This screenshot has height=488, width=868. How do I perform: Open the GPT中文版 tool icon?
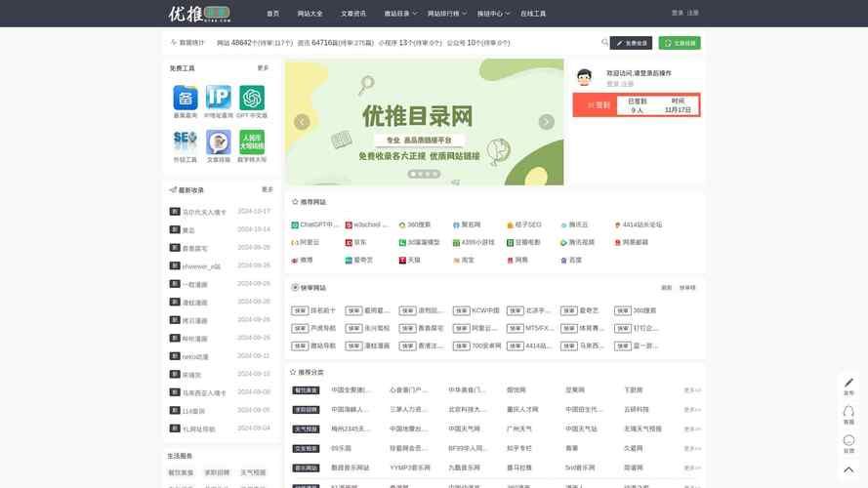(x=252, y=98)
